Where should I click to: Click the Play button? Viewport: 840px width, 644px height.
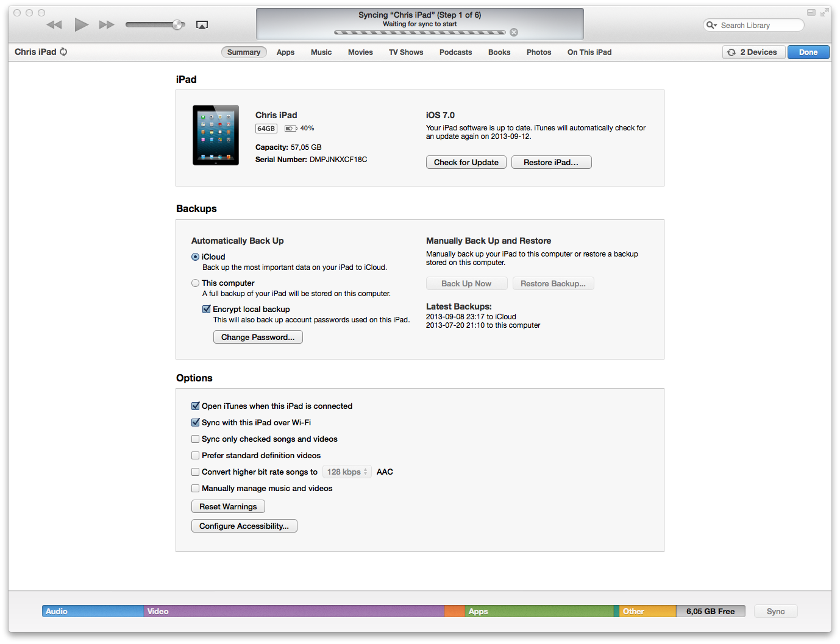tap(82, 24)
